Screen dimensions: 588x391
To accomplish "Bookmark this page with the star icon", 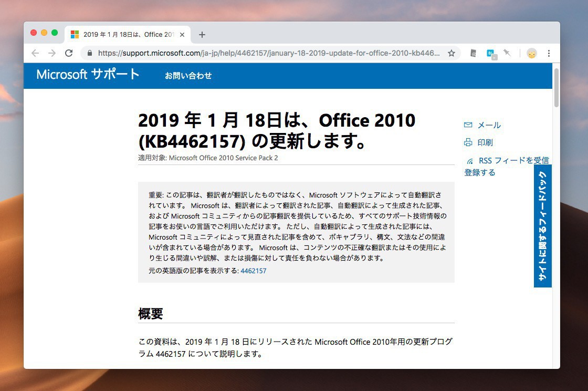I will coord(451,53).
